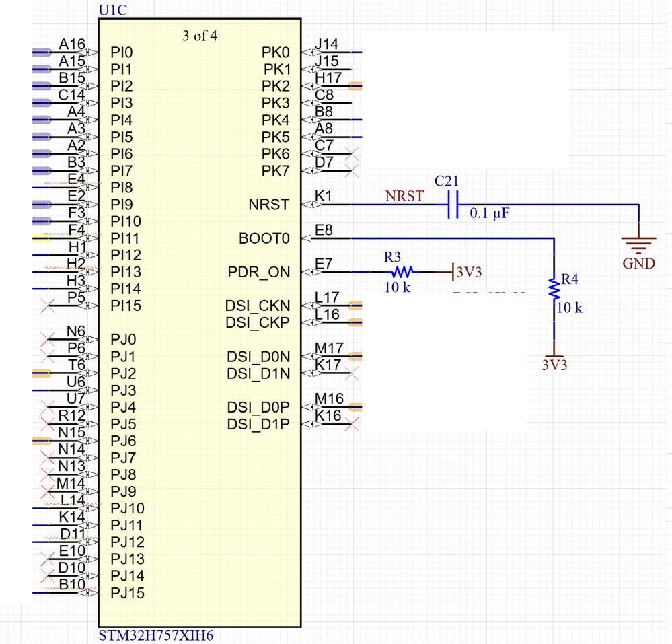
Task: Select the R3 resistor symbol
Action: click(x=402, y=272)
